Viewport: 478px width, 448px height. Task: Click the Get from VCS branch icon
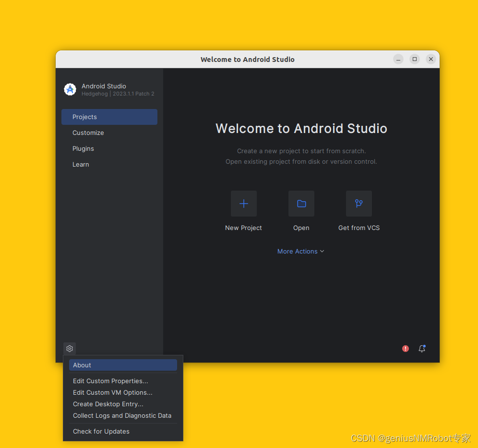(x=359, y=204)
